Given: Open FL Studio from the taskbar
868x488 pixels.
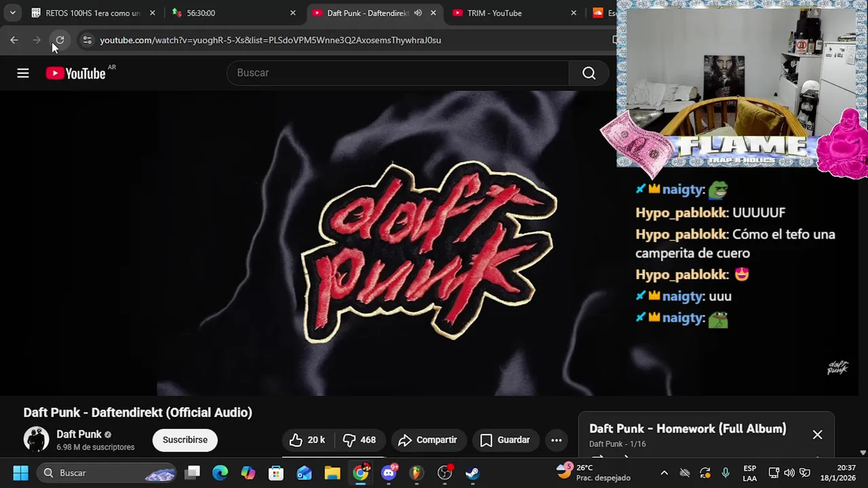Looking at the screenshot, I should (416, 473).
